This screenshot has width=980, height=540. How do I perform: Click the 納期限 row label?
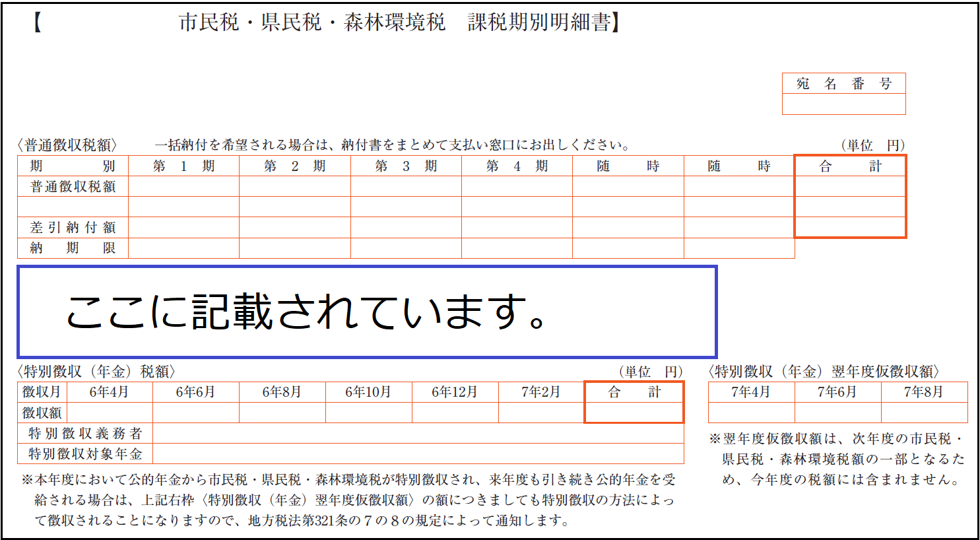[x=73, y=247]
